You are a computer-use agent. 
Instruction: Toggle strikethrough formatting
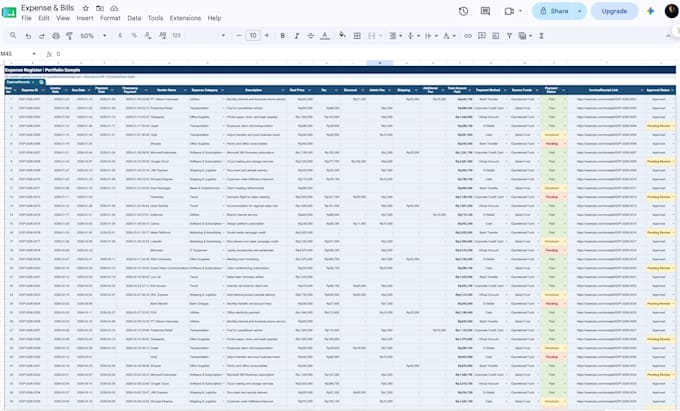(311, 36)
